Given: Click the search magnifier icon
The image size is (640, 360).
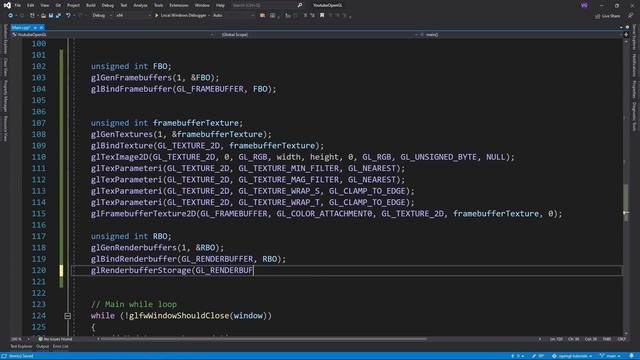Looking at the screenshot, I should coord(300,5).
